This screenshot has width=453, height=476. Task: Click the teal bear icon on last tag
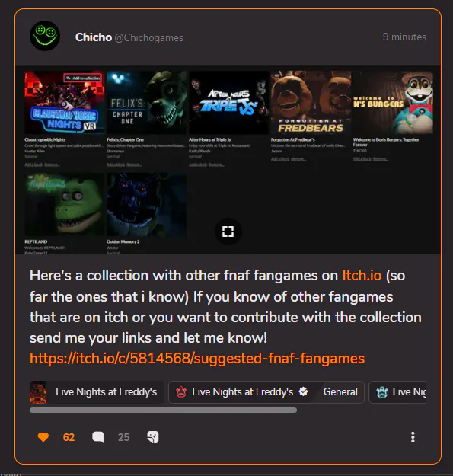[381, 392]
